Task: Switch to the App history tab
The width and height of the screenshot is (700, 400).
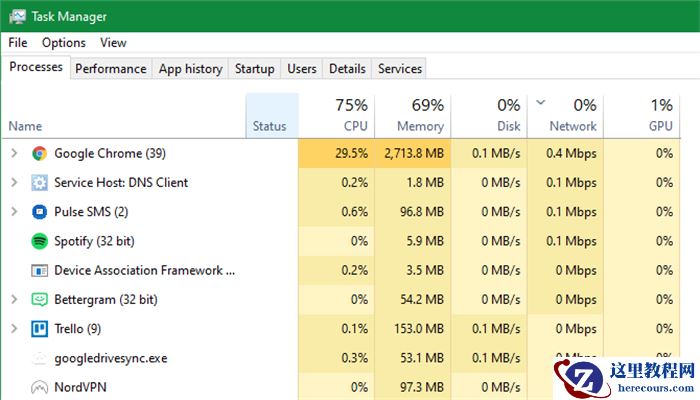Action: coord(191,69)
